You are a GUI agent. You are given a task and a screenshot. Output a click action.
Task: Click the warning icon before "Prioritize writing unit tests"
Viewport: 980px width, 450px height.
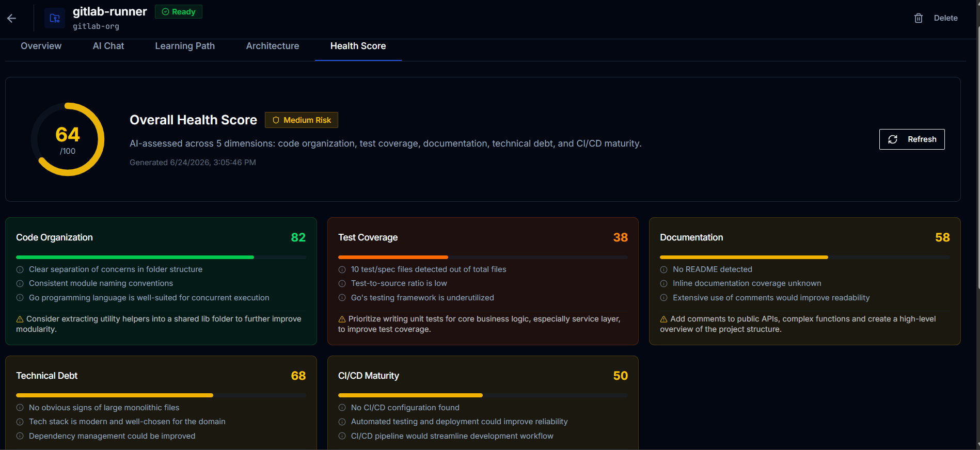point(342,319)
